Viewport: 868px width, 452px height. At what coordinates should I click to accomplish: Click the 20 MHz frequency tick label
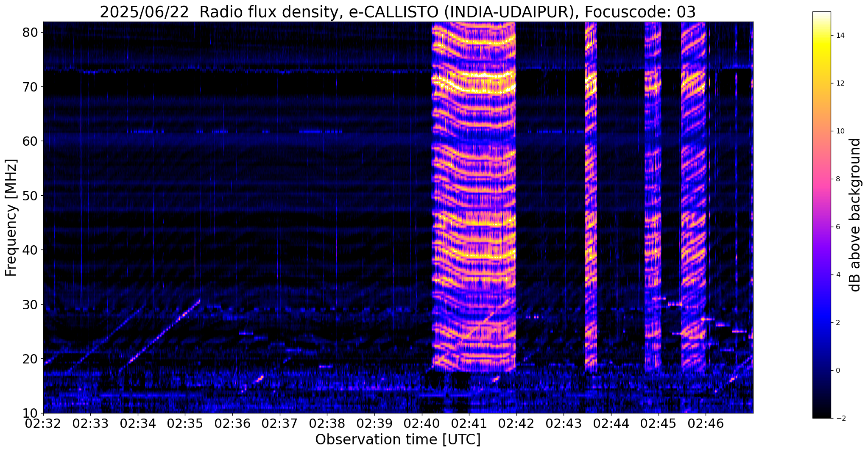click(x=31, y=359)
